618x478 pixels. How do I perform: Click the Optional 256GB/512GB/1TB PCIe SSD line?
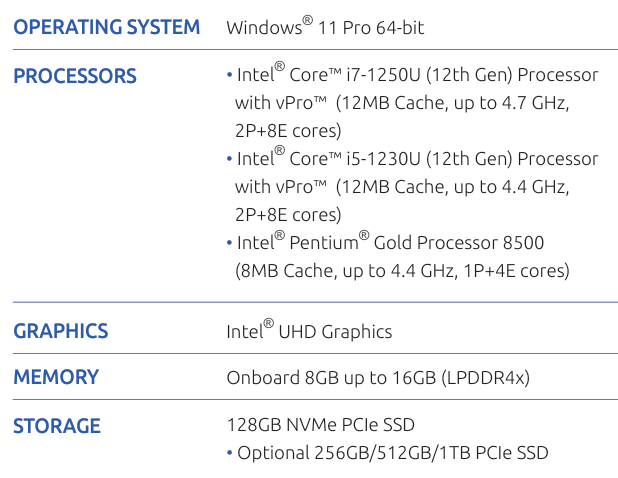392,453
